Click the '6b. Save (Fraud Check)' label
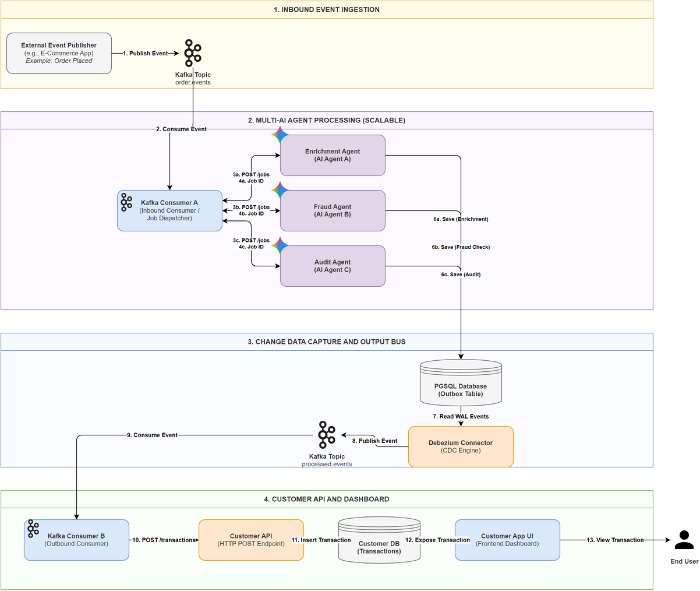700x591 pixels. coord(461,247)
